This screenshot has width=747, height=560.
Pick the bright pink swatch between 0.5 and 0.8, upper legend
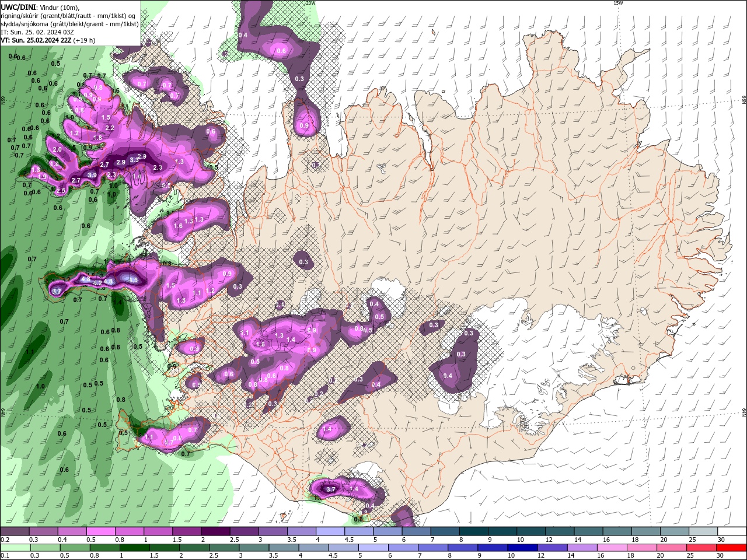tap(100, 531)
